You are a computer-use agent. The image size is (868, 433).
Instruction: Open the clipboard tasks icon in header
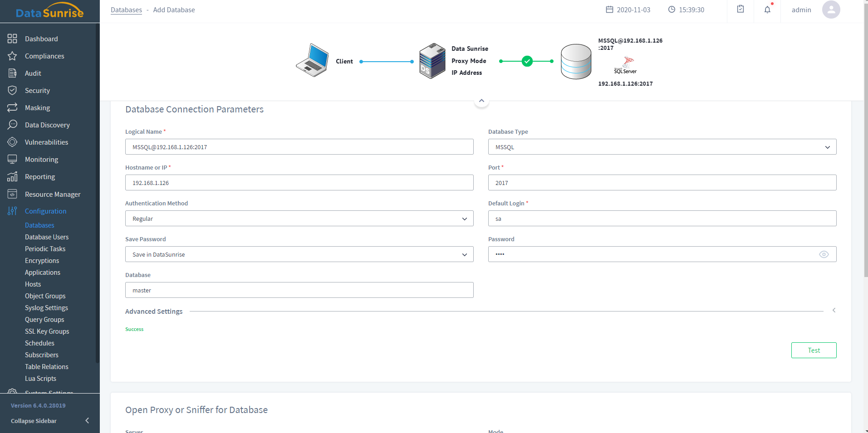coord(740,9)
